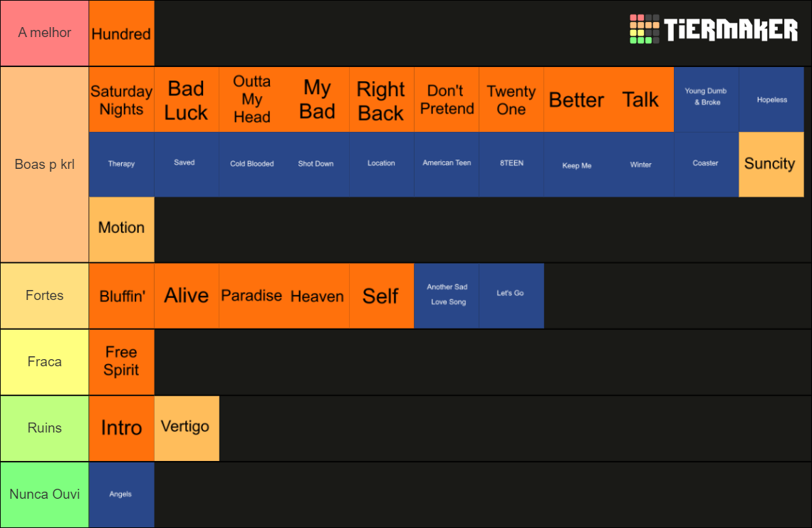
Task: Click the Fortes tier label
Action: [x=45, y=296]
